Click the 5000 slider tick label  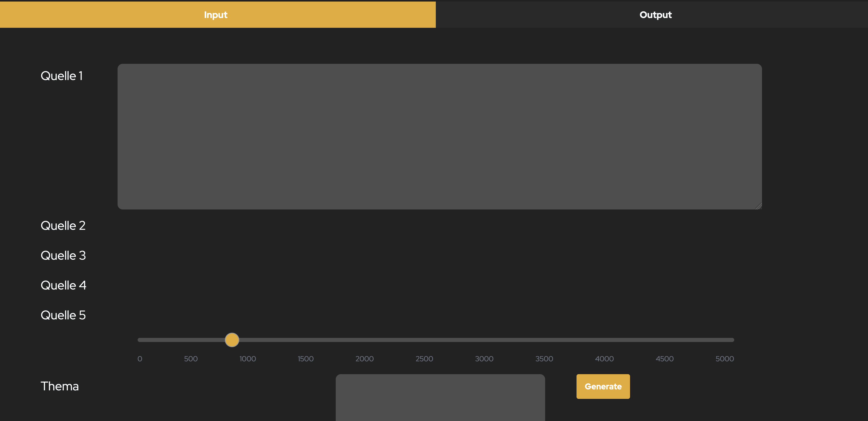[725, 359]
